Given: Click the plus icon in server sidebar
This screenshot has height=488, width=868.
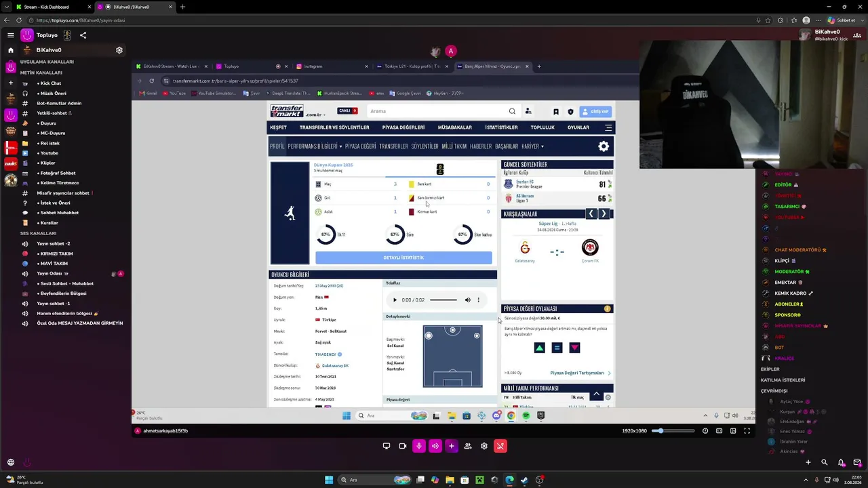Looking at the screenshot, I should 11,83.
